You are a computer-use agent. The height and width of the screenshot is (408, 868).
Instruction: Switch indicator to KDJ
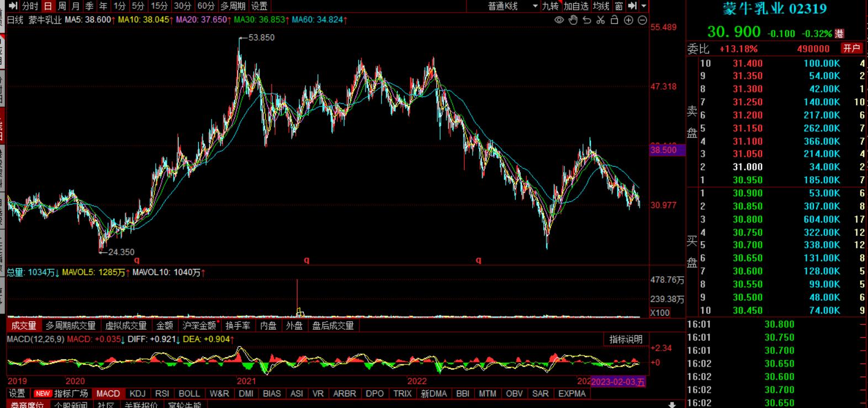[x=137, y=394]
